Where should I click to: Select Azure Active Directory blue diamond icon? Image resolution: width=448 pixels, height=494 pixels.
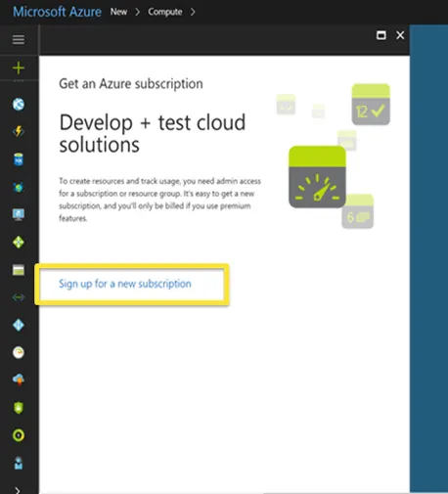19,325
